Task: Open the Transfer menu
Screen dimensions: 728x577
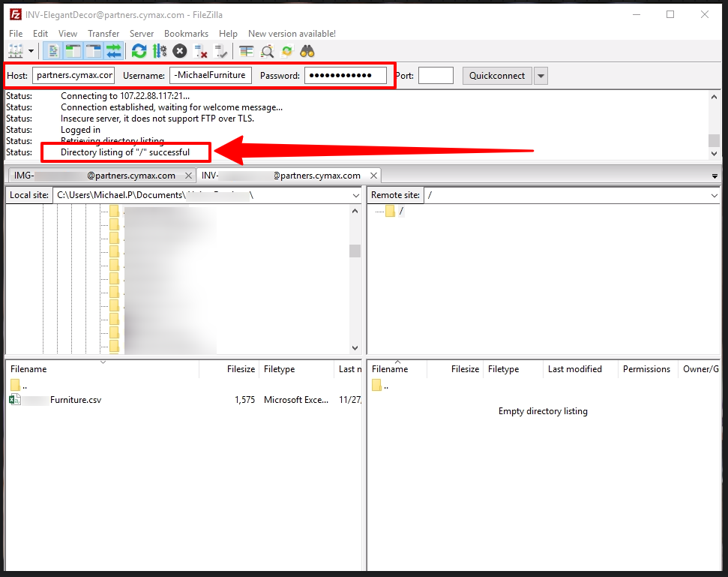Action: point(103,34)
